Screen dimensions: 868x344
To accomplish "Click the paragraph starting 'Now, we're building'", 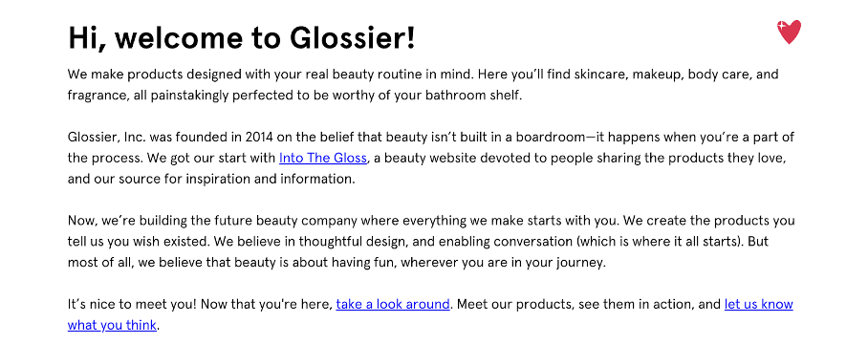I will point(431,242).
